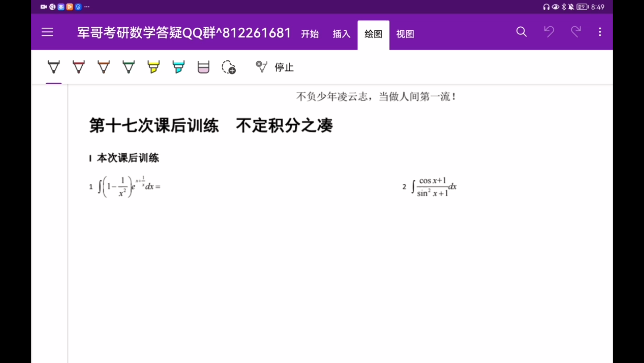644x363 pixels.
Task: Redo the undone action
Action: pos(576,32)
